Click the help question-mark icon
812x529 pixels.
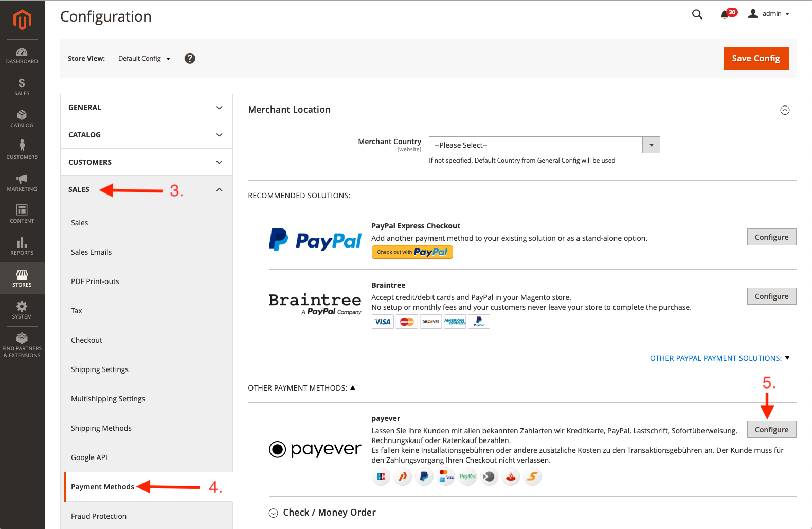click(x=190, y=58)
